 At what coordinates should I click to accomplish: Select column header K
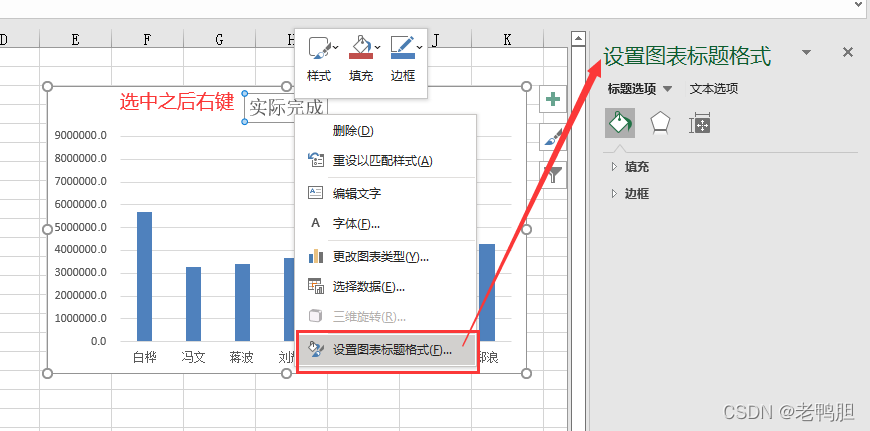[508, 39]
